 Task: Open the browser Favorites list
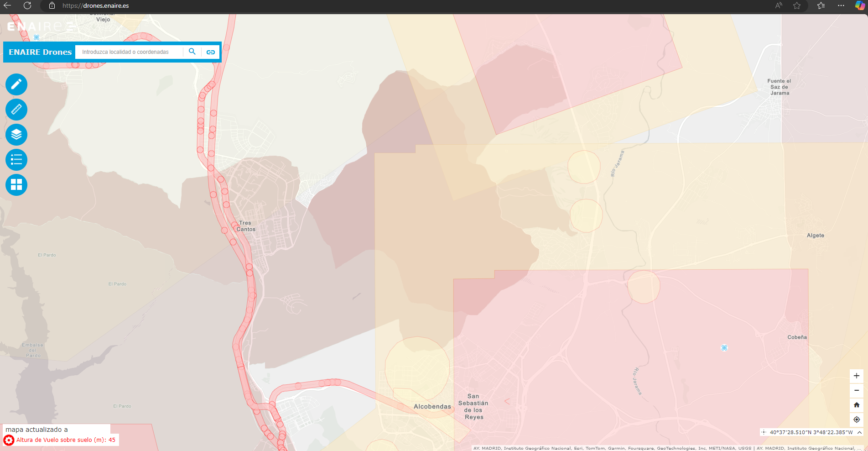point(821,6)
